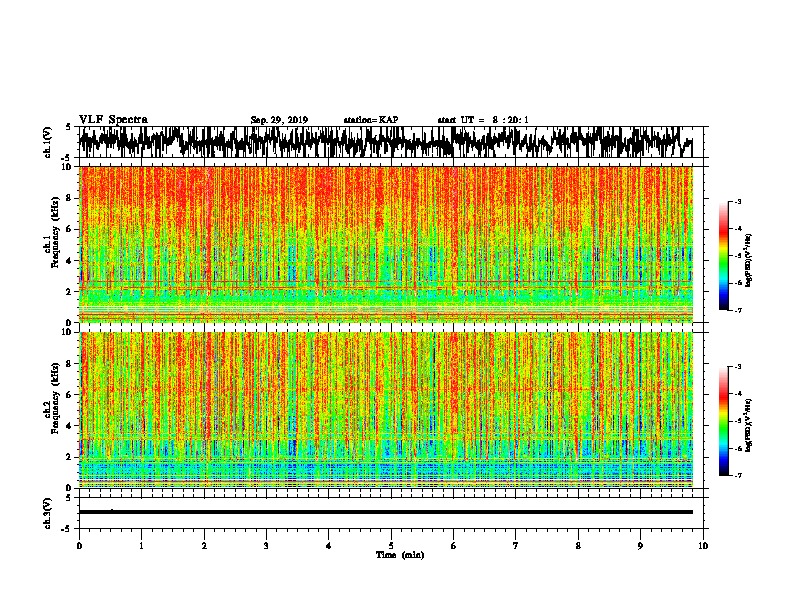Image resolution: width=792 pixels, height=612 pixels.
Task: Click the ch.1 spectrogram color scale bar
Action: point(723,256)
